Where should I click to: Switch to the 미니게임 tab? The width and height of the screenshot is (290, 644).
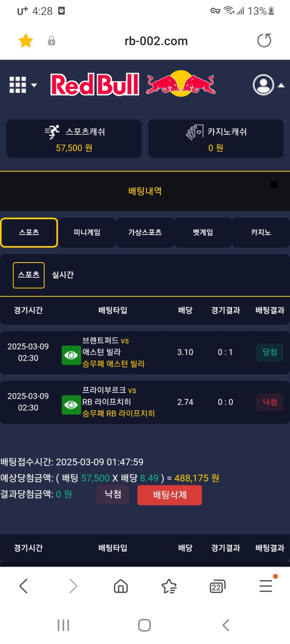coord(87,233)
